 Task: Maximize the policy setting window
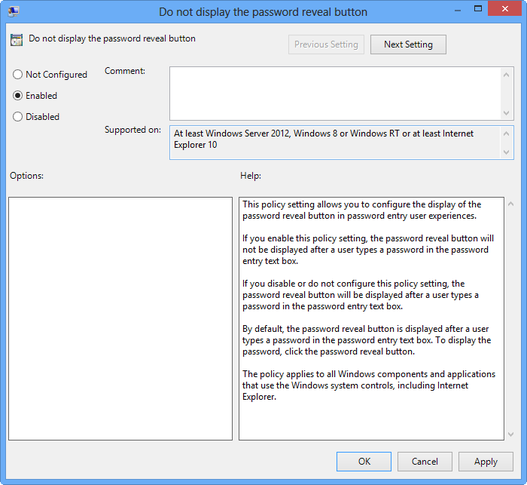click(x=478, y=9)
